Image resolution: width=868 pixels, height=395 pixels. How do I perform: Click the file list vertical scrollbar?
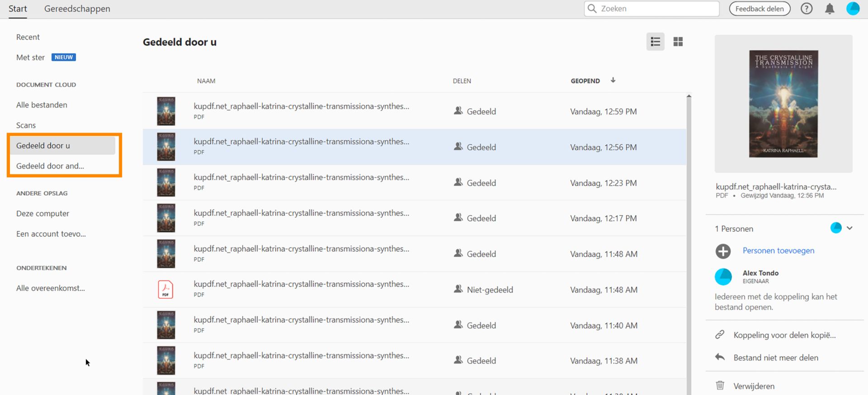(689, 226)
